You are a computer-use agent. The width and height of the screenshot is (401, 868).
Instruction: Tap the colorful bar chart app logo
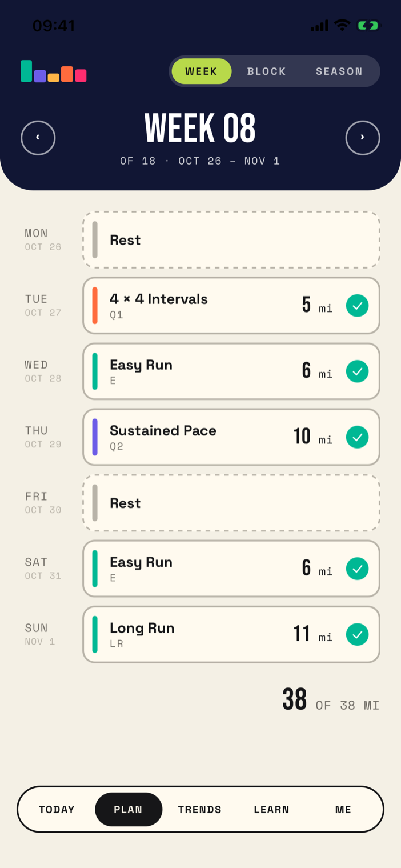[54, 71]
